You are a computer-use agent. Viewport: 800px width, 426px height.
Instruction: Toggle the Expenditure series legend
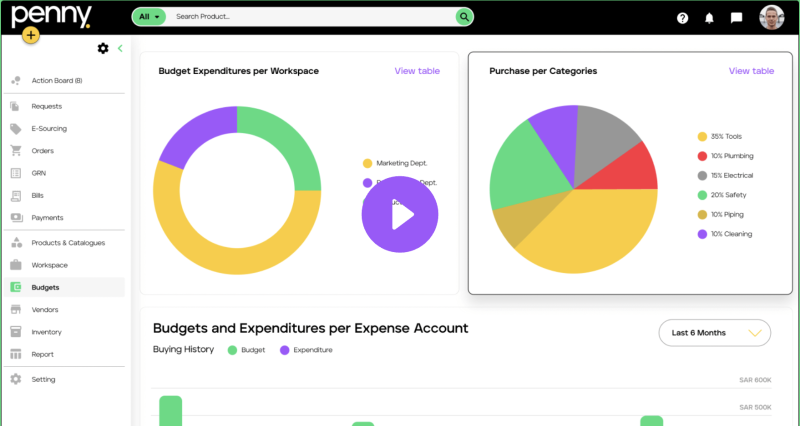click(306, 350)
